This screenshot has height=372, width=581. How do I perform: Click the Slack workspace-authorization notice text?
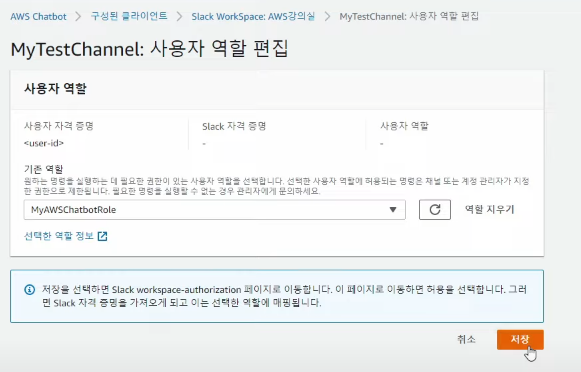coord(284,296)
